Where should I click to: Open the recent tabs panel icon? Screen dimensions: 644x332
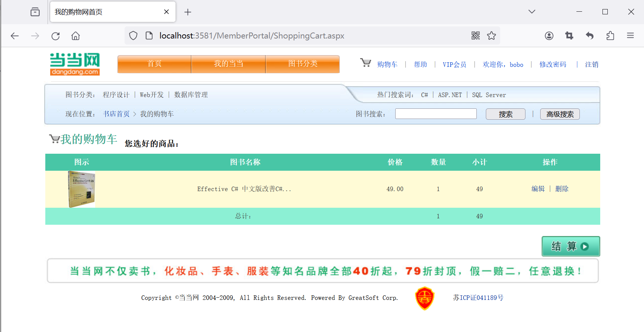(x=35, y=12)
